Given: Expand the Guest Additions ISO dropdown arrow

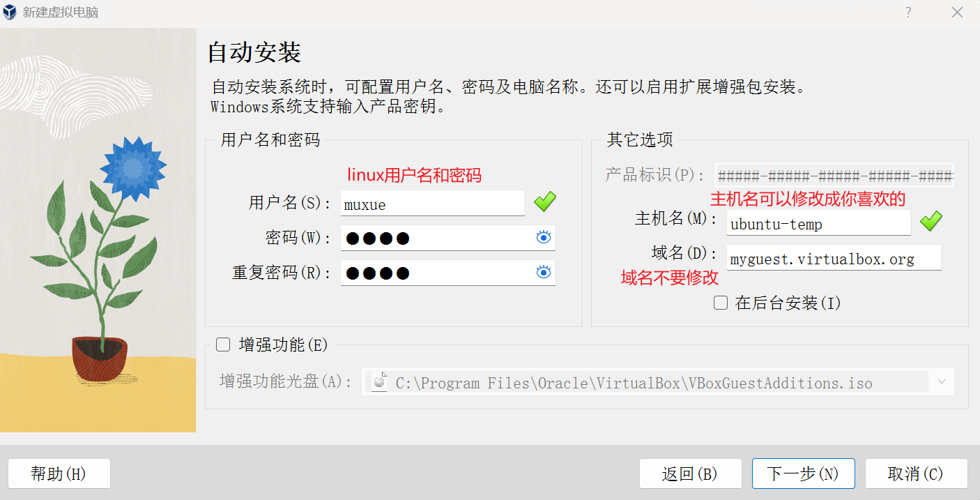Looking at the screenshot, I should (x=942, y=382).
